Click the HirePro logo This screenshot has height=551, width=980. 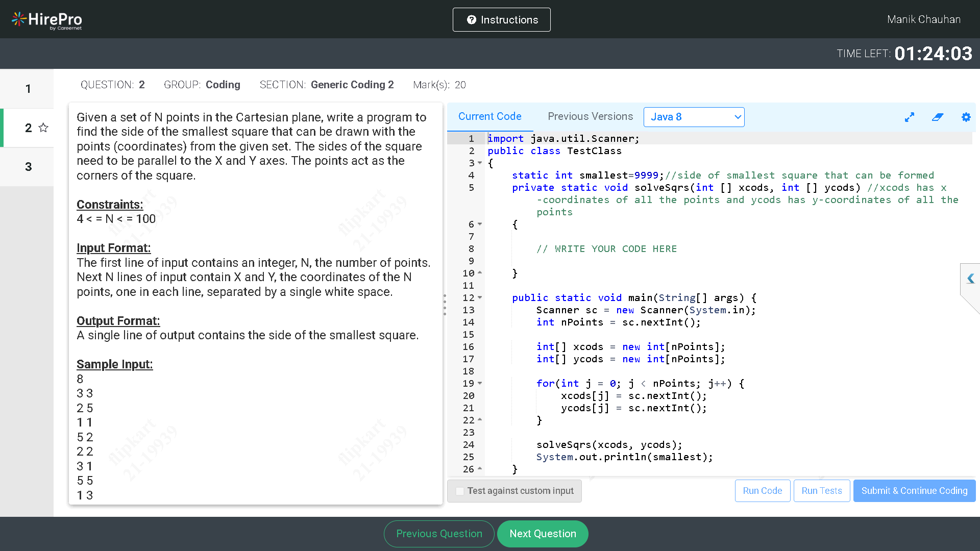click(x=46, y=20)
